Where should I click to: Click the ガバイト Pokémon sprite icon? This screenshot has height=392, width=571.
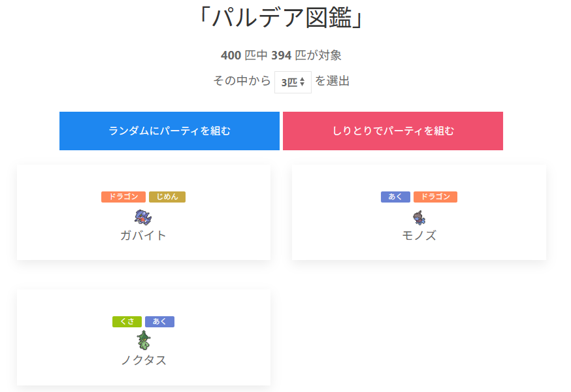[143, 217]
